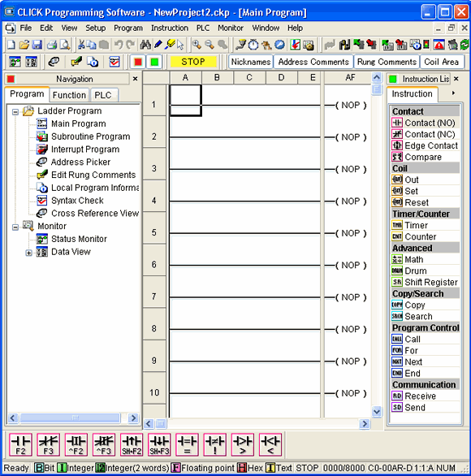Click the Instruction tab overflow arrow

click(x=453, y=93)
